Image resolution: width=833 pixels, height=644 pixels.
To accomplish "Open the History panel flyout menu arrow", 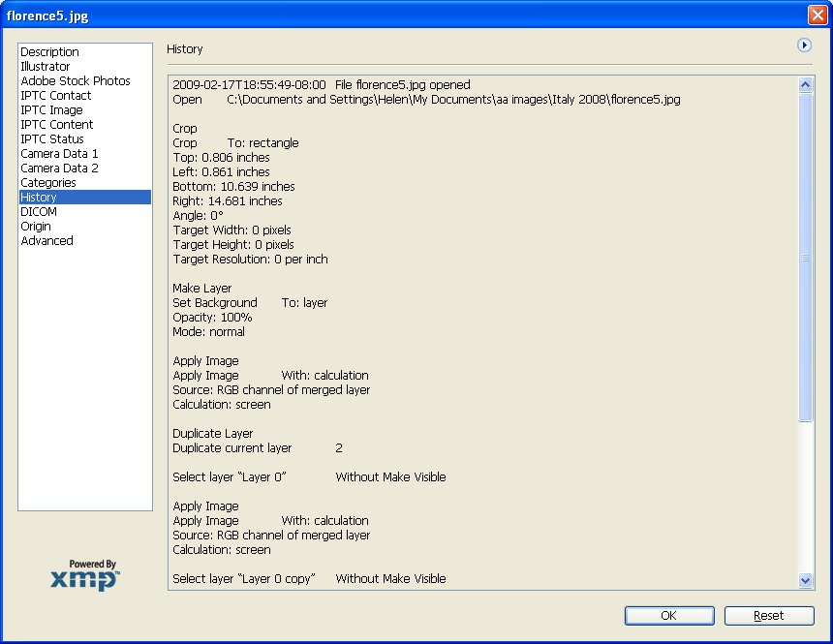I will click(804, 46).
